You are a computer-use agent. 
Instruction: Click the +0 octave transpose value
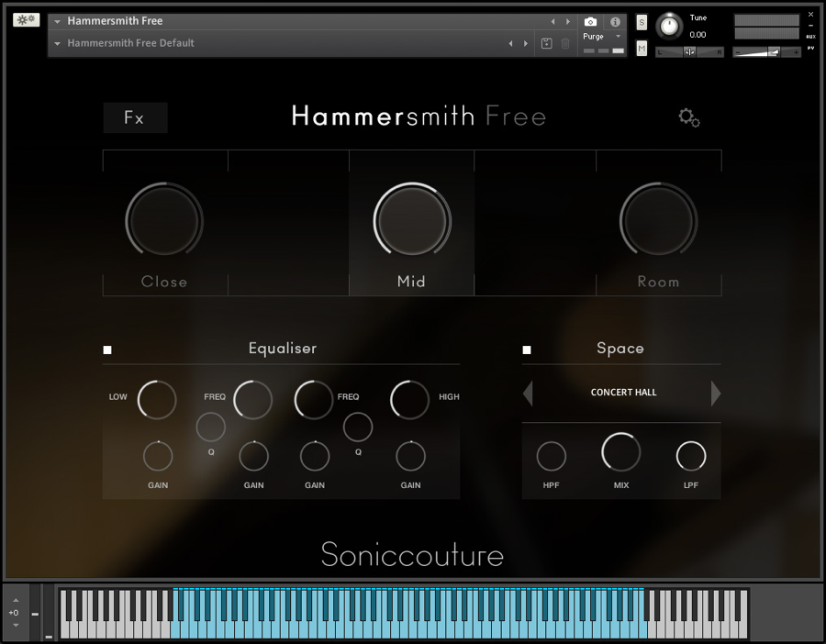click(x=14, y=613)
